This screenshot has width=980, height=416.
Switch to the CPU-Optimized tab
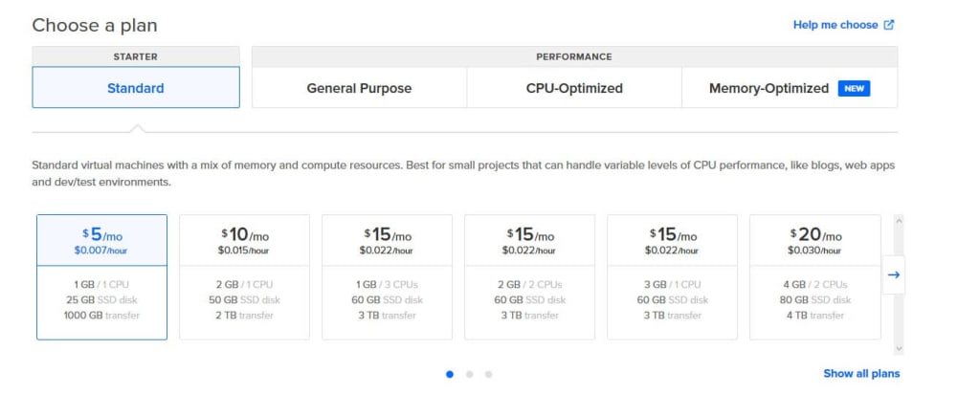click(574, 88)
